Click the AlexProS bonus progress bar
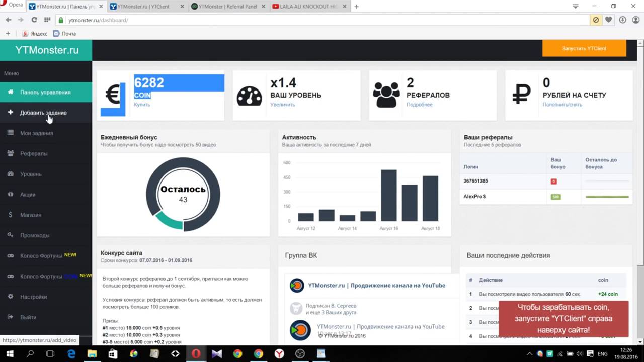Image resolution: width=644 pixels, height=362 pixels. [x=607, y=197]
